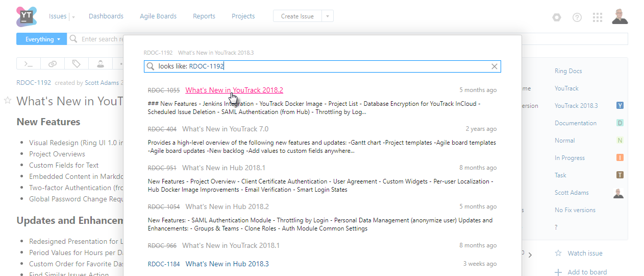Screen dimensions: 644x276
Task: Click the D badge next to Documentation
Action: (x=620, y=123)
